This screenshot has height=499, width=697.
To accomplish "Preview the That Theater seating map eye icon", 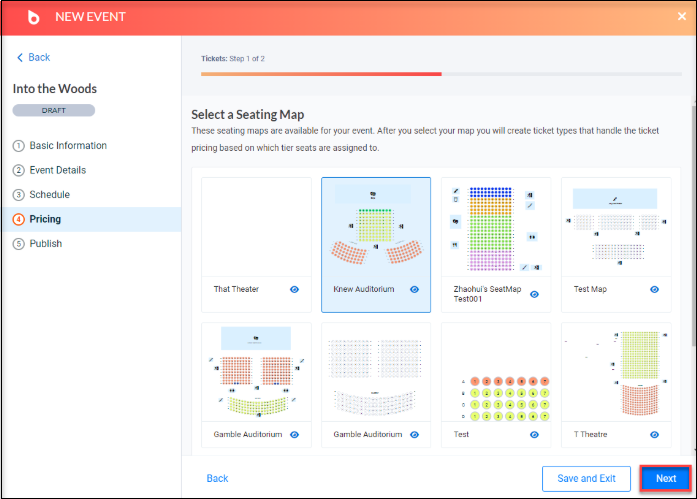I will click(x=294, y=289).
